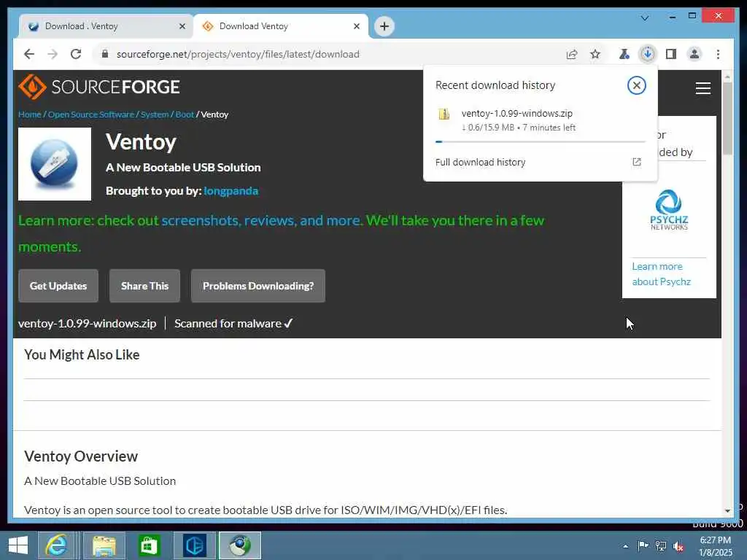Open the taskbar clock showing 6:27 PM

click(x=715, y=546)
